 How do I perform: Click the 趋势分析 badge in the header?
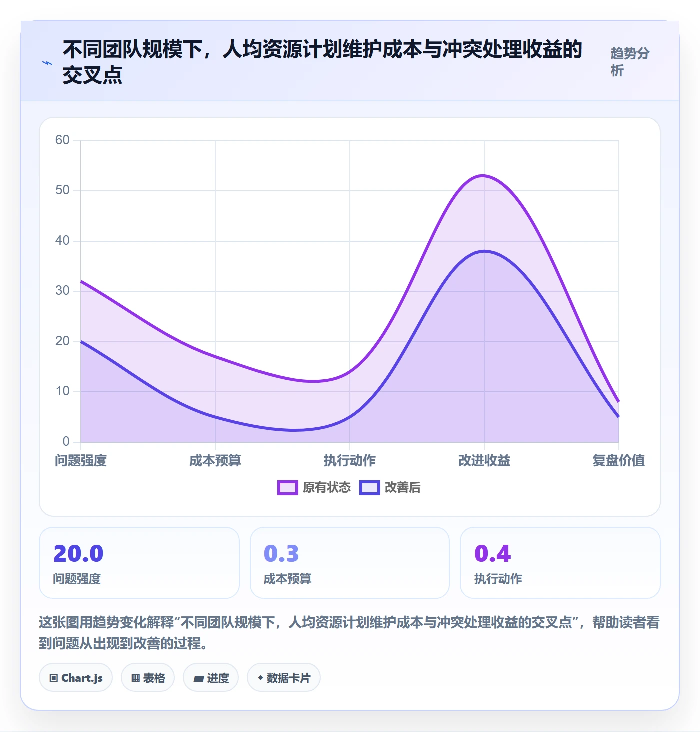click(630, 62)
